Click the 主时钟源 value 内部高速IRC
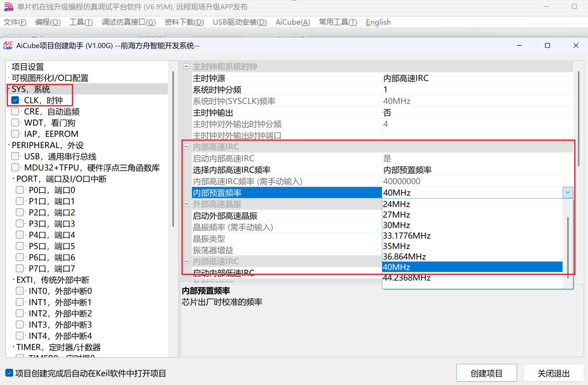The image size is (588, 385). click(477, 78)
